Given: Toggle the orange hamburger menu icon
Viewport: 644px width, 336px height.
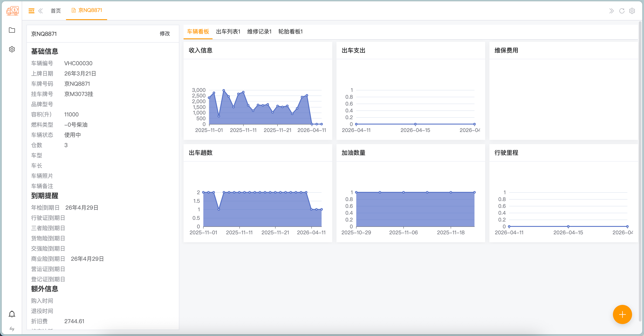Looking at the screenshot, I should coord(31,11).
